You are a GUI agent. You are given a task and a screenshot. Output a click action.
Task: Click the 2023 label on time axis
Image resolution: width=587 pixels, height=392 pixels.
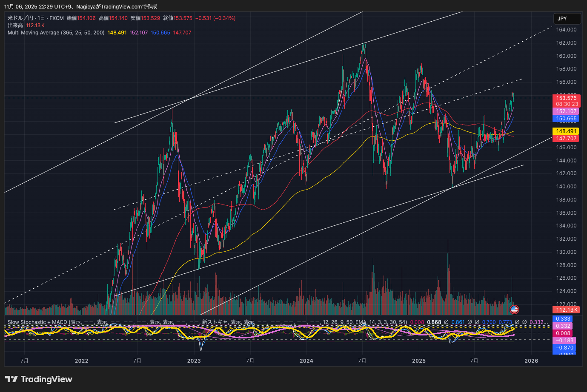point(194,361)
